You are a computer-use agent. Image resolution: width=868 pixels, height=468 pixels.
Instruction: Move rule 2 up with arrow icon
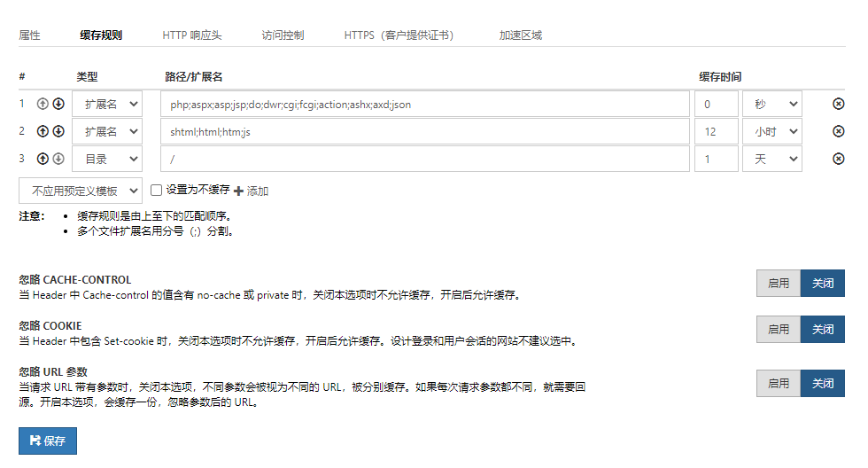click(42, 131)
